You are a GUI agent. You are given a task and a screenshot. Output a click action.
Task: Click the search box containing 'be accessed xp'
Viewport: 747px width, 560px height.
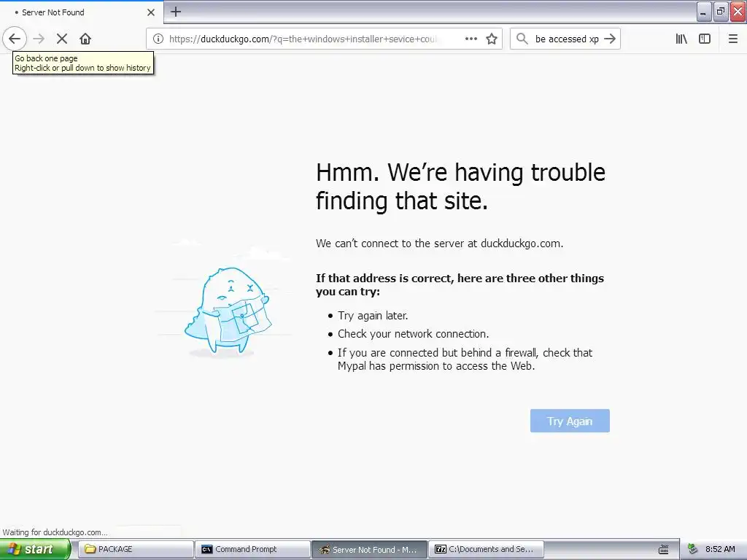click(x=566, y=39)
